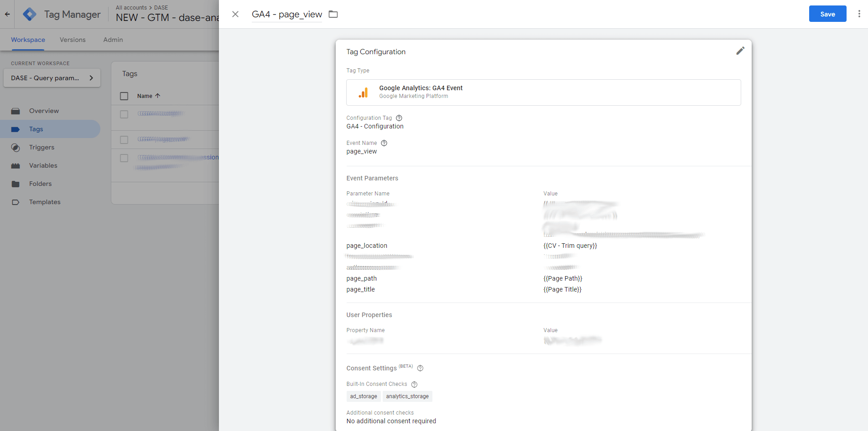Edit the GA4 - page_view tag name field
The width and height of the screenshot is (868, 431).
pos(287,14)
